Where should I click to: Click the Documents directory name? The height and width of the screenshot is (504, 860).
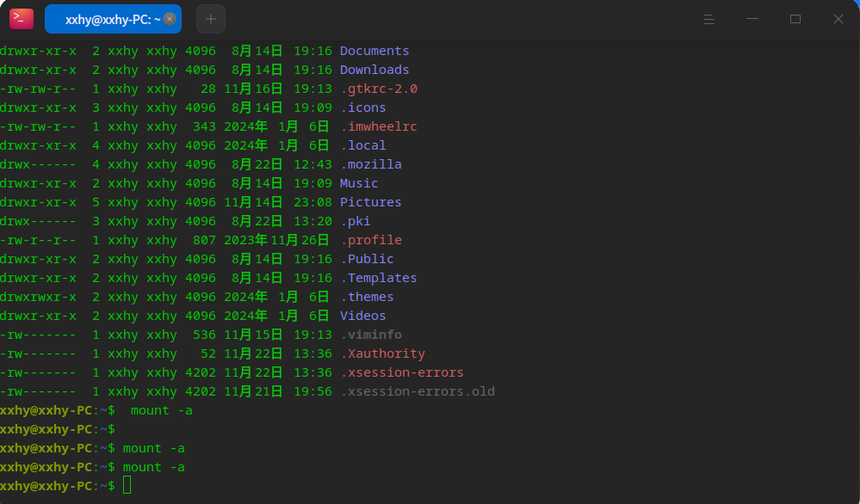coord(374,51)
